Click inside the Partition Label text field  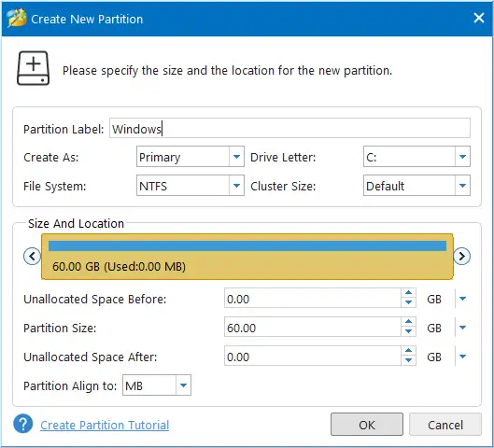[x=289, y=128]
